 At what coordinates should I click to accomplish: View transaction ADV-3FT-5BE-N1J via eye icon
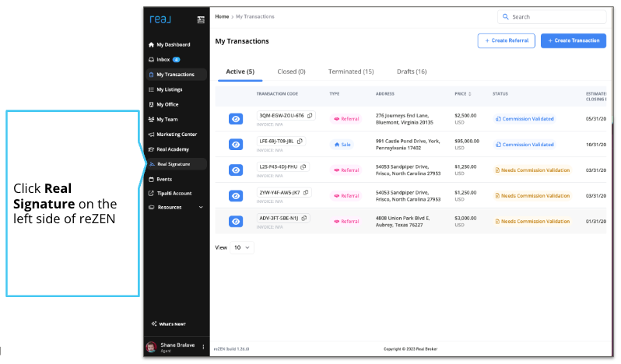click(236, 222)
